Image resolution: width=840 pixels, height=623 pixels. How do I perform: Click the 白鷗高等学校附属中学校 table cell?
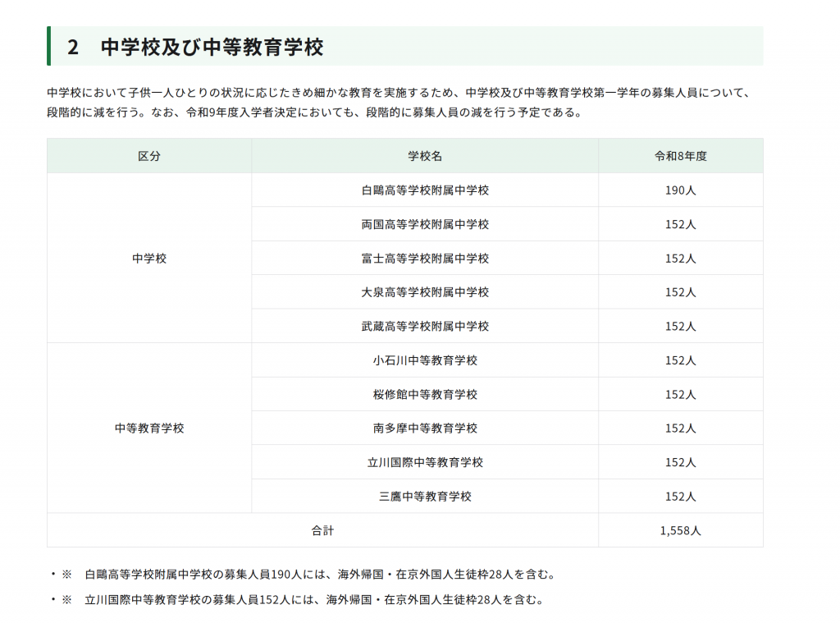(427, 190)
